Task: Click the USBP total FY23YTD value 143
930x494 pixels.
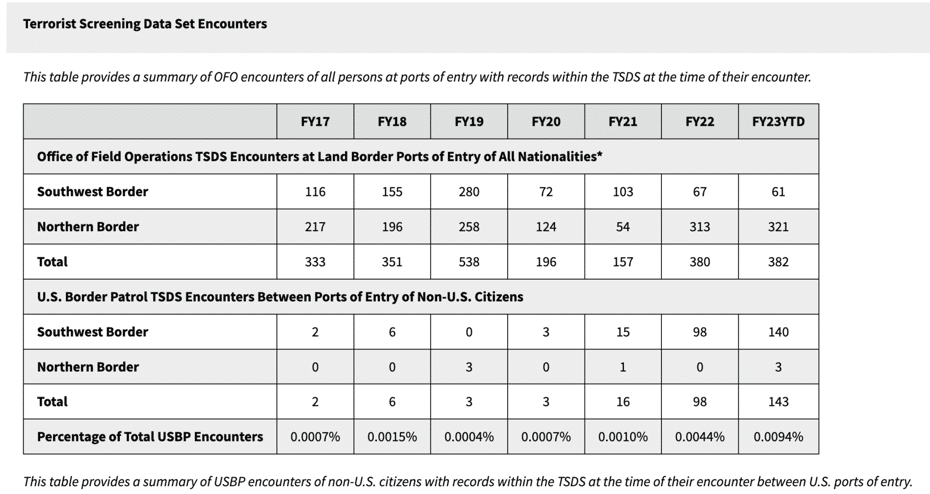Action: coord(778,401)
